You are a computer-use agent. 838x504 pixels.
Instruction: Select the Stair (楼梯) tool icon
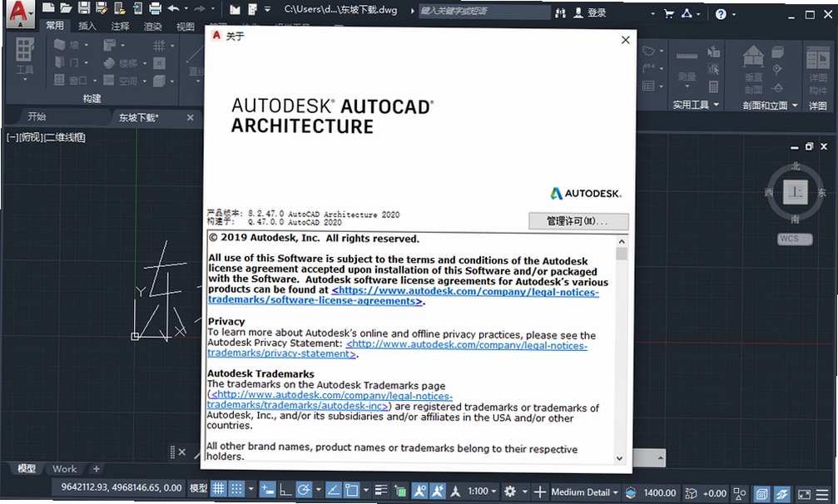tap(109, 63)
